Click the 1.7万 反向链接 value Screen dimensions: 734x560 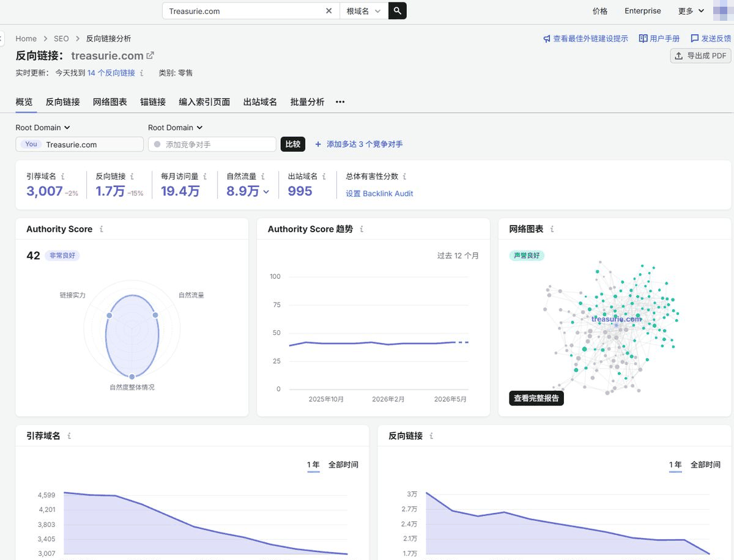tap(110, 191)
